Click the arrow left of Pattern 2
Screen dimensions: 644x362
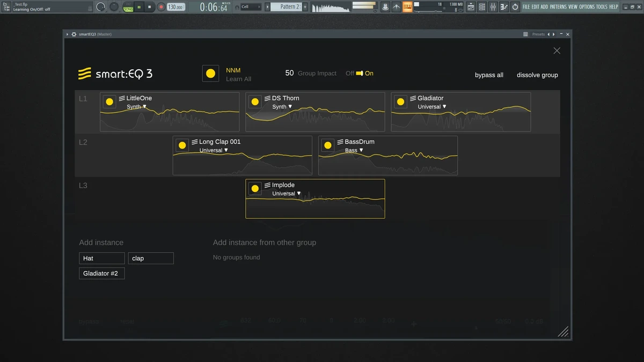click(267, 7)
